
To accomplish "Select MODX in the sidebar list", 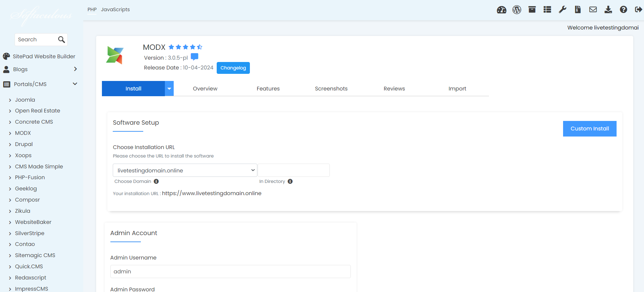I will tap(23, 133).
